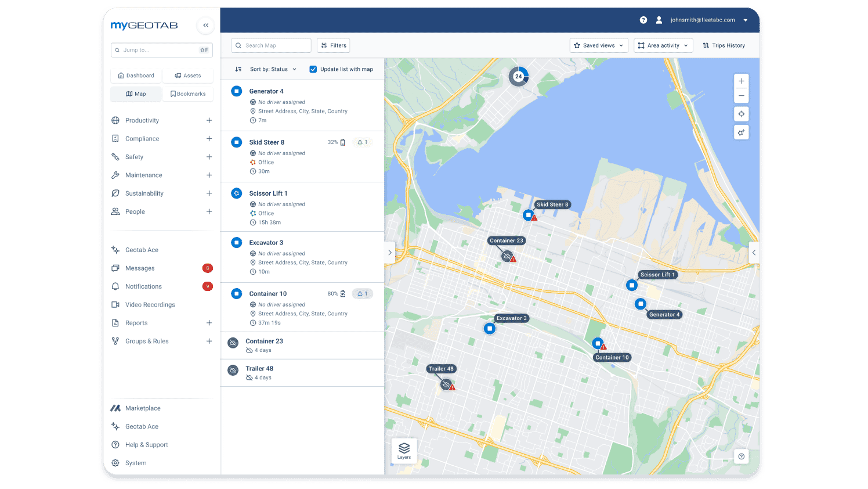Switch to the Dashboard tab
The height and width of the screenshot is (489, 868).
coord(136,75)
